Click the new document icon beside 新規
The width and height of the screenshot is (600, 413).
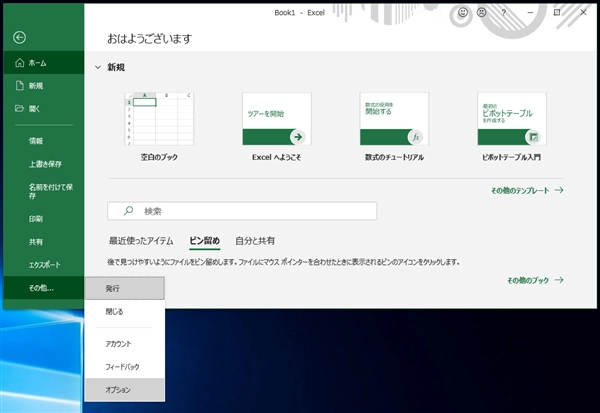[x=20, y=85]
